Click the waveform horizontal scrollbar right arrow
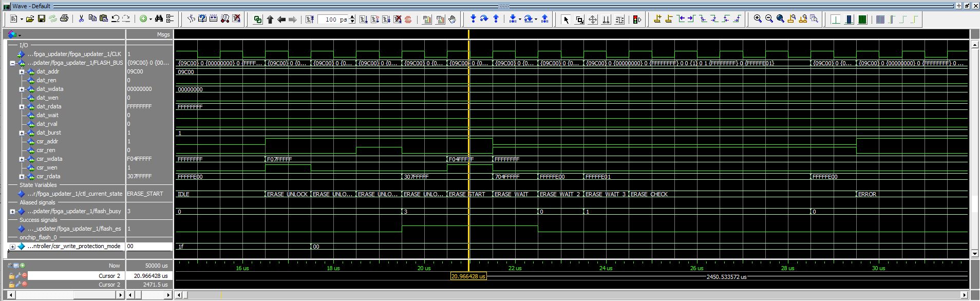Image resolution: width=980 pixels, height=301 pixels. (x=965, y=295)
